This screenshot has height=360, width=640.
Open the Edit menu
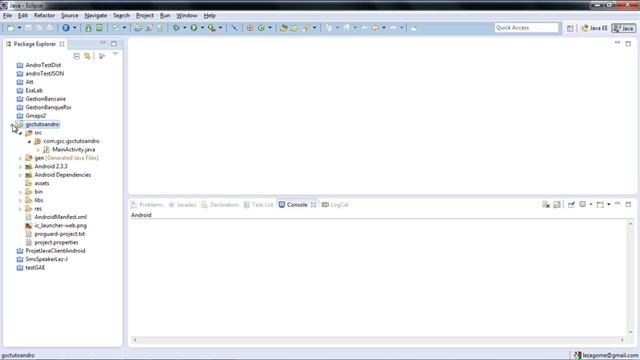pyautogui.click(x=22, y=16)
